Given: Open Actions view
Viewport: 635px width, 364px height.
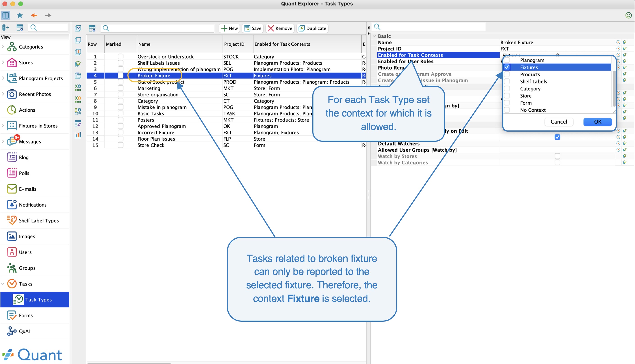Looking at the screenshot, I should (x=27, y=110).
